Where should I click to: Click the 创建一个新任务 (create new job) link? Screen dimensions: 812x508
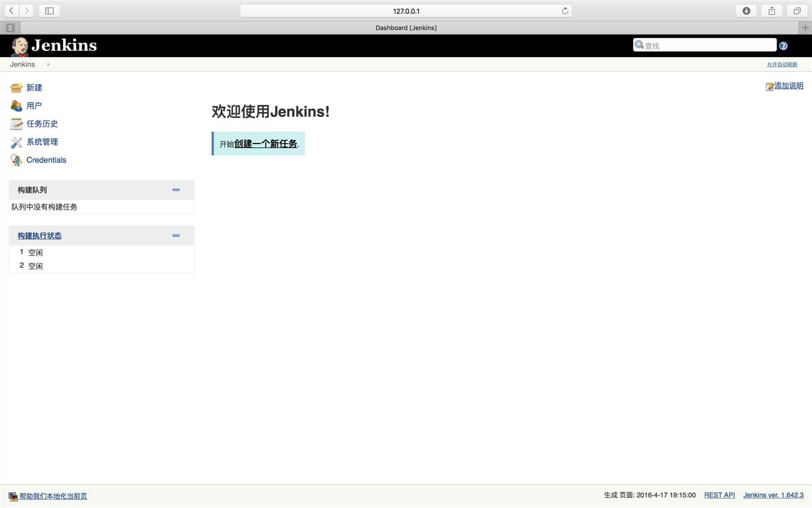266,144
